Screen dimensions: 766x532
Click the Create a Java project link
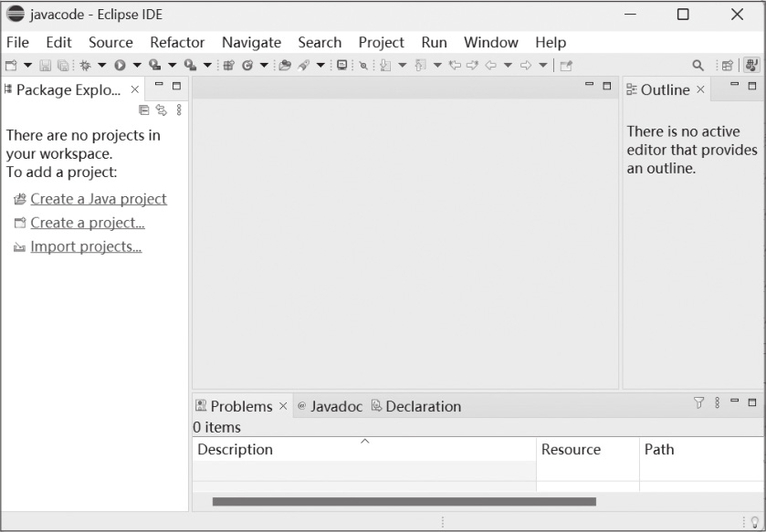coord(99,199)
